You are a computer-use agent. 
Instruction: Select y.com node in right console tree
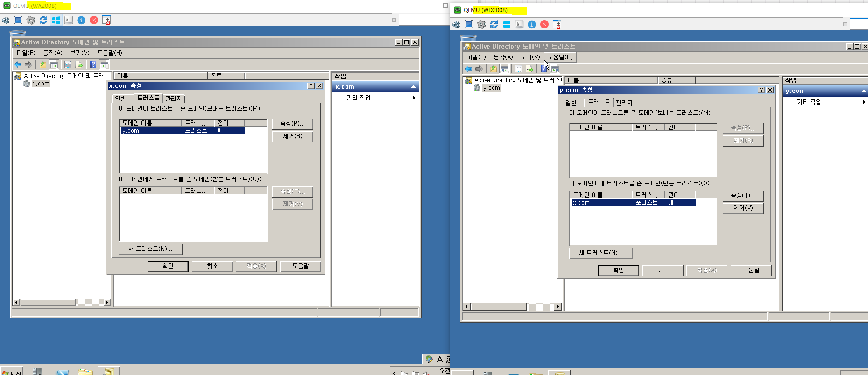(492, 88)
